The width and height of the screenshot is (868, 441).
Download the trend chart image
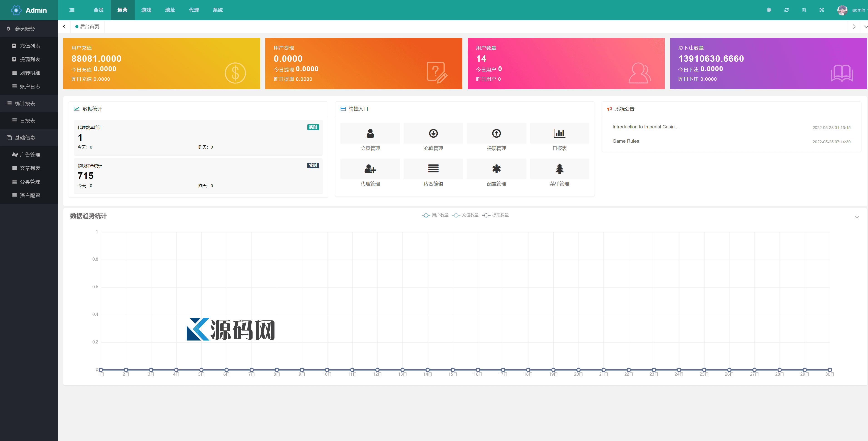857,217
